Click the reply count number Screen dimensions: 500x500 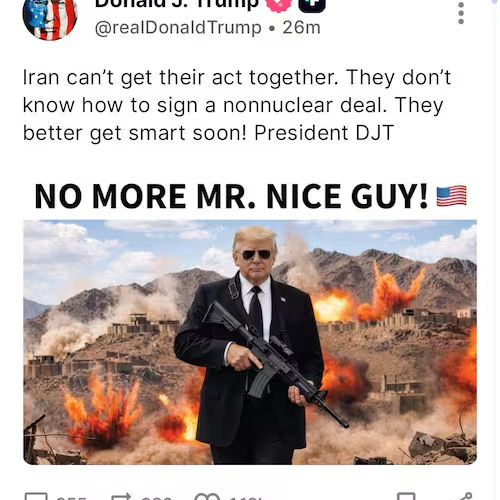71,498
